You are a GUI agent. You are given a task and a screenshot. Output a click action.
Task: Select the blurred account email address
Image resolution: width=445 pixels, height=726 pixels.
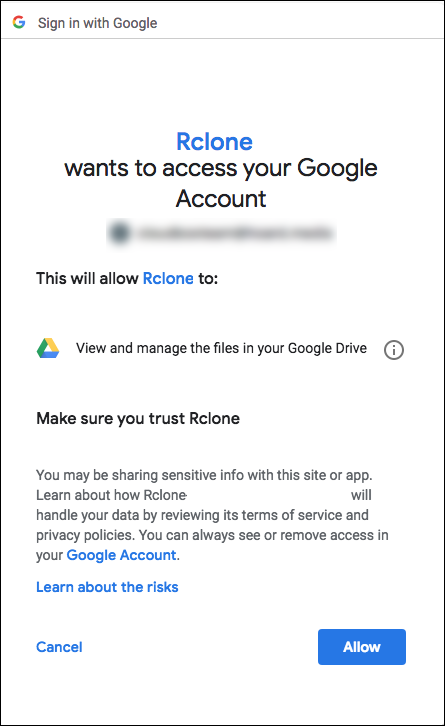tap(235, 232)
